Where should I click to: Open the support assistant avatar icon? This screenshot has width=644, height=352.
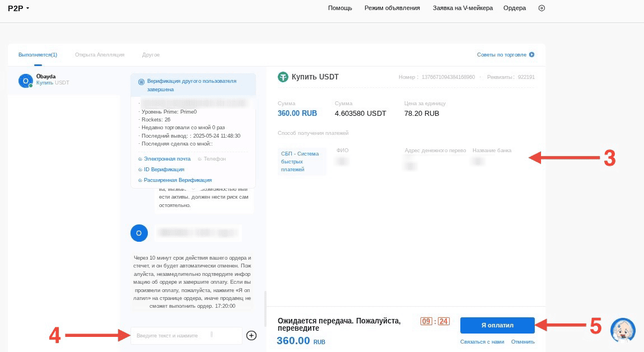coord(623,330)
